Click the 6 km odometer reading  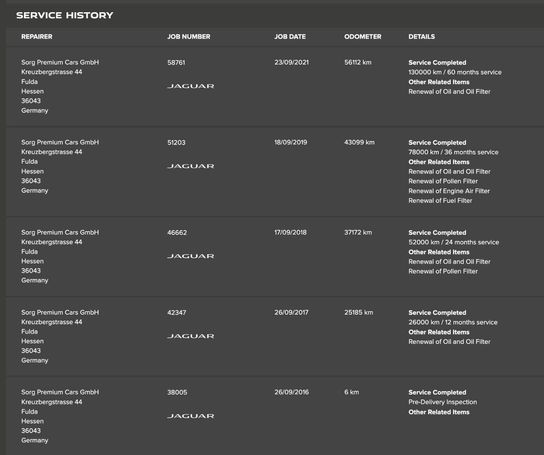click(351, 392)
